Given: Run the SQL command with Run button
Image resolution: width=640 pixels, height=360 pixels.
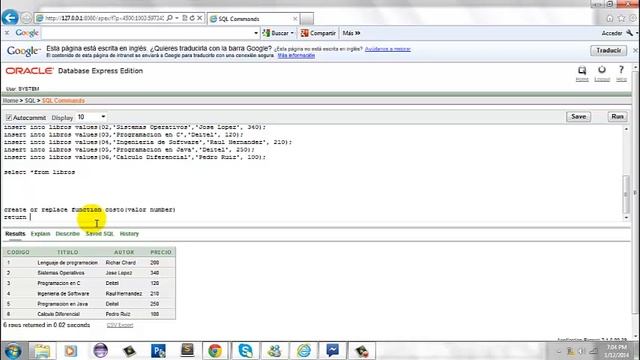Looking at the screenshot, I should tap(617, 117).
